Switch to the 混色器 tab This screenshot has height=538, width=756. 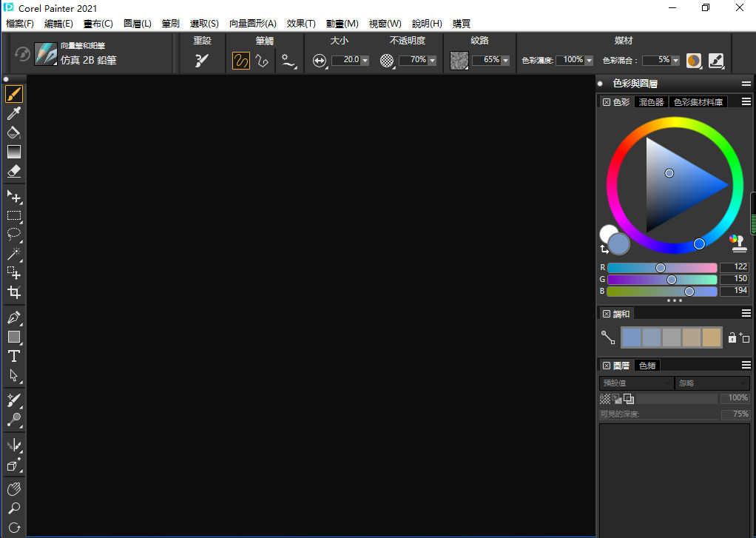click(651, 102)
